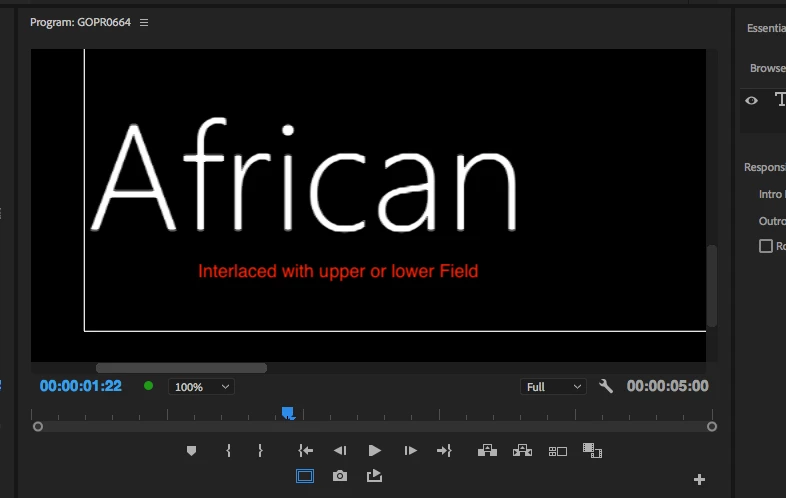
Task: Click the Program: GOPR0664 panel title
Action: click(x=80, y=22)
